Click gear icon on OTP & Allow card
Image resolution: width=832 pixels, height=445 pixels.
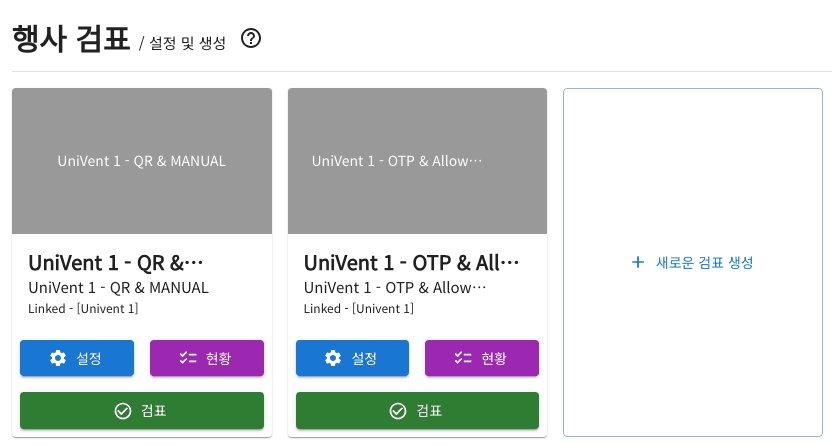(334, 358)
